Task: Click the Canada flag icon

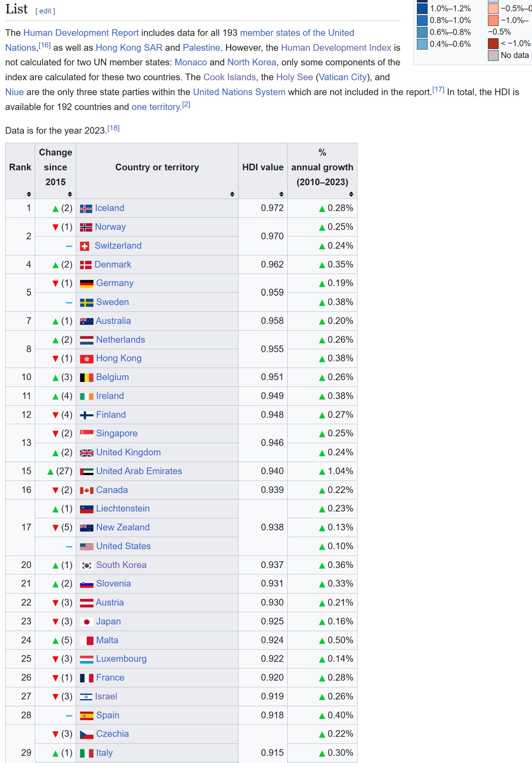Action: pyautogui.click(x=87, y=491)
